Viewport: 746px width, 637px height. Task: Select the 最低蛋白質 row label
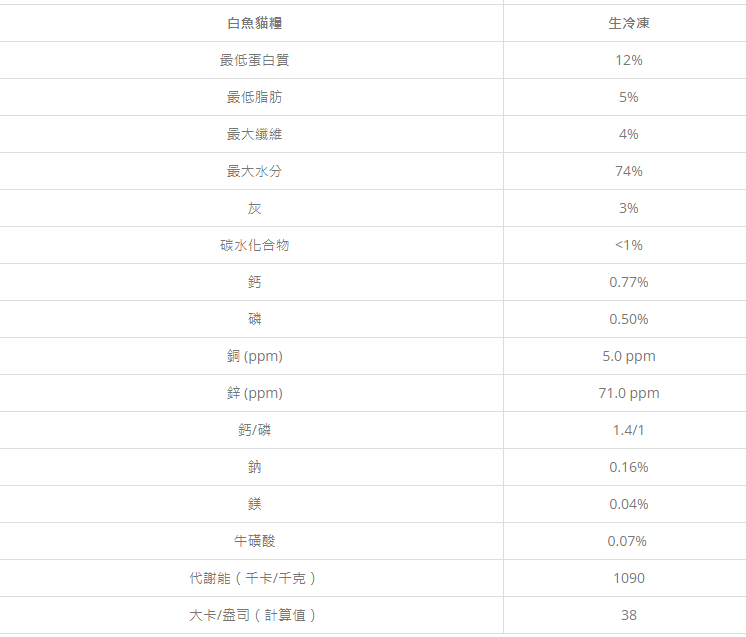click(x=254, y=60)
